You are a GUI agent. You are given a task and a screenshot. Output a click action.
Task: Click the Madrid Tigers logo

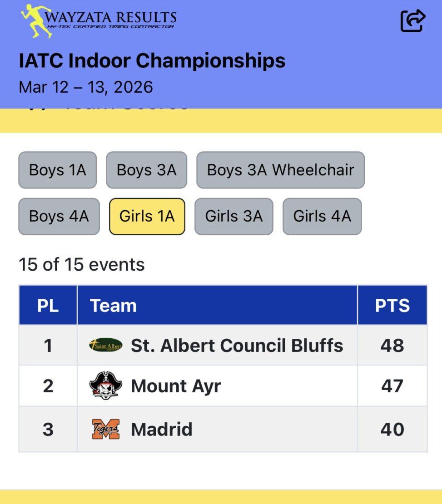[105, 429]
